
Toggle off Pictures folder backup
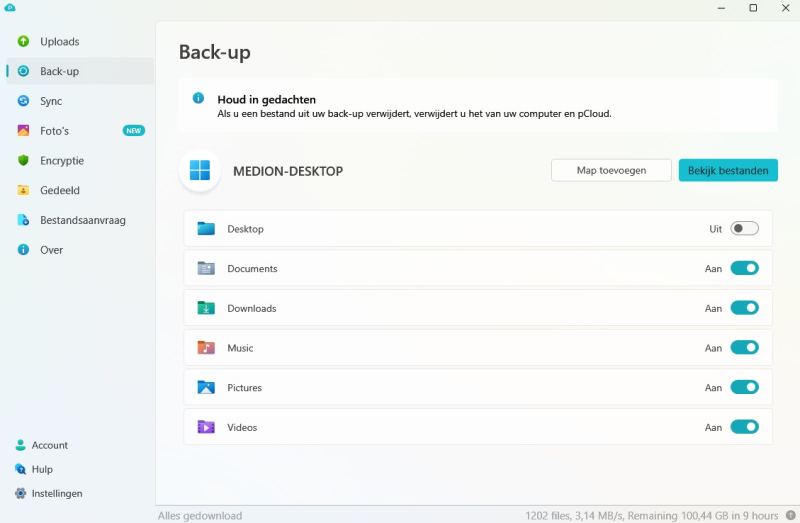coord(744,387)
